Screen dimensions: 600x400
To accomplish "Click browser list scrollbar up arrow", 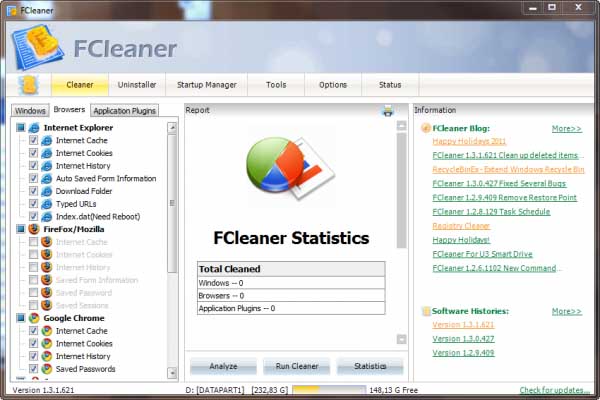I will (172, 127).
